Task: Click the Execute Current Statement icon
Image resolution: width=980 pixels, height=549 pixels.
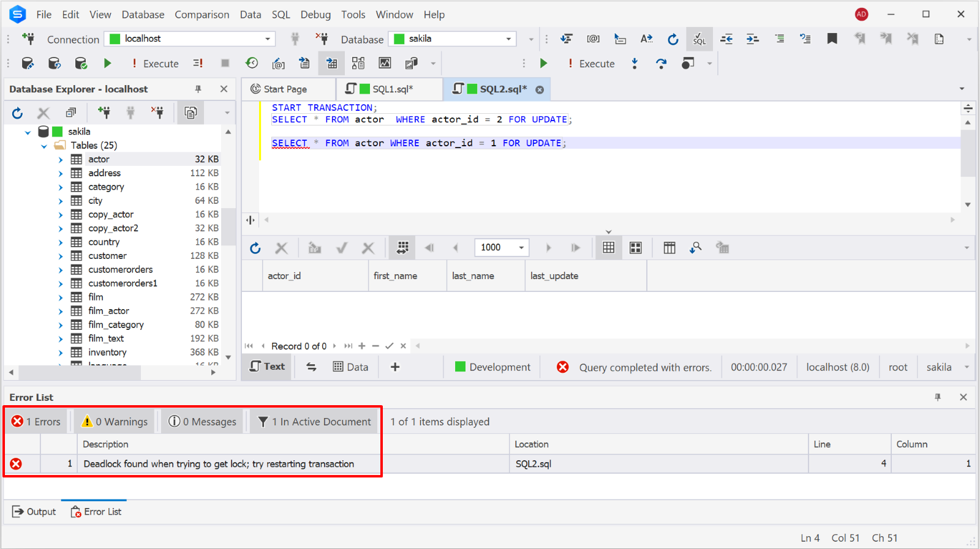Action: [x=198, y=63]
